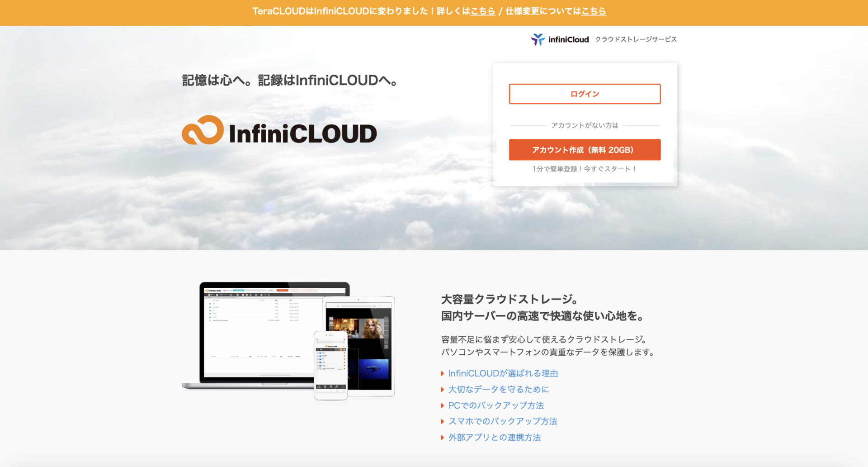Click 大容量クラウドストレージ。heading

tap(509, 300)
